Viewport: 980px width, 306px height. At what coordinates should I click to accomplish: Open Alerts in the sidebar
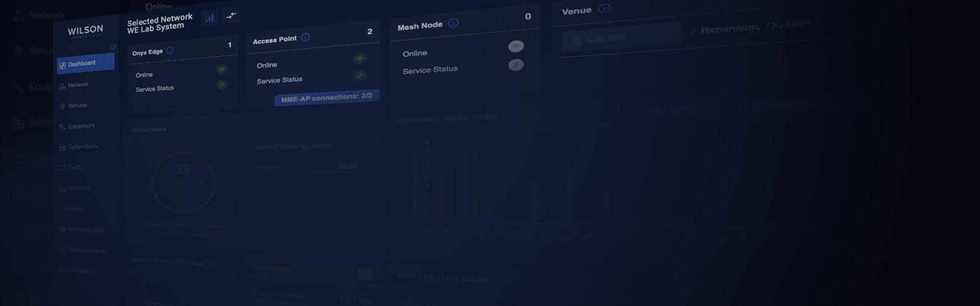coord(72,209)
